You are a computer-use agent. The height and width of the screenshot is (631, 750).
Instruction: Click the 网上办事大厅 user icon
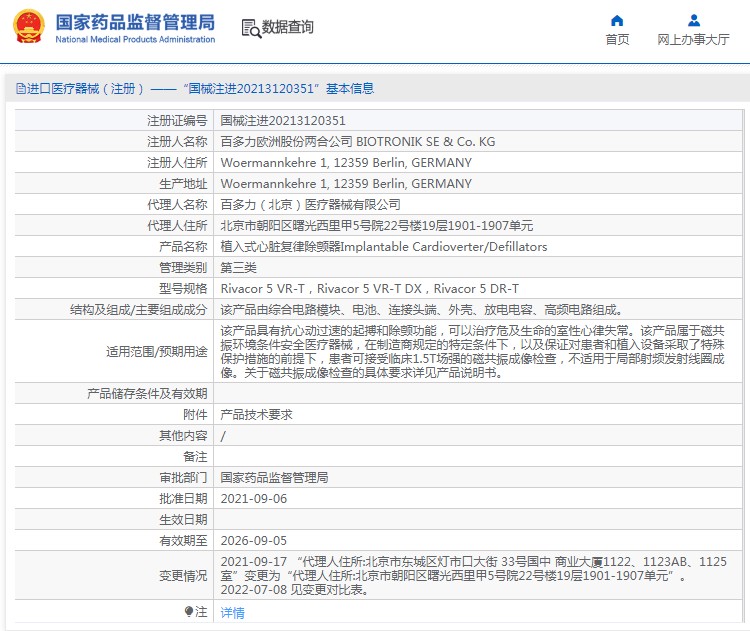(694, 21)
